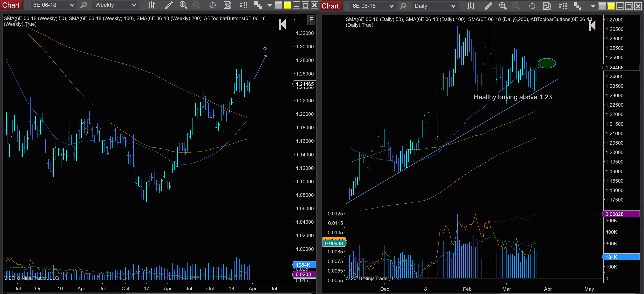Click the gray link swatch in Weekly chart
This screenshot has width=644, height=294.
coord(278,5)
